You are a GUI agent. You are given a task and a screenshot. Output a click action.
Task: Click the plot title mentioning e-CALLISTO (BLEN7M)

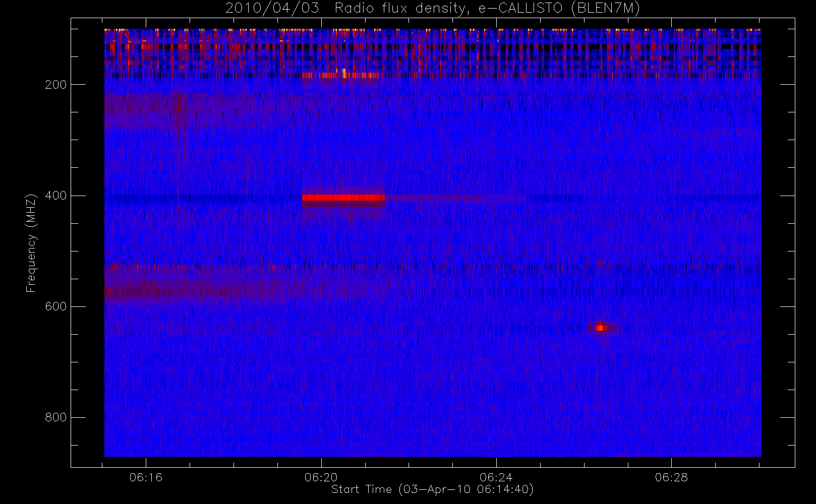pyautogui.click(x=433, y=8)
